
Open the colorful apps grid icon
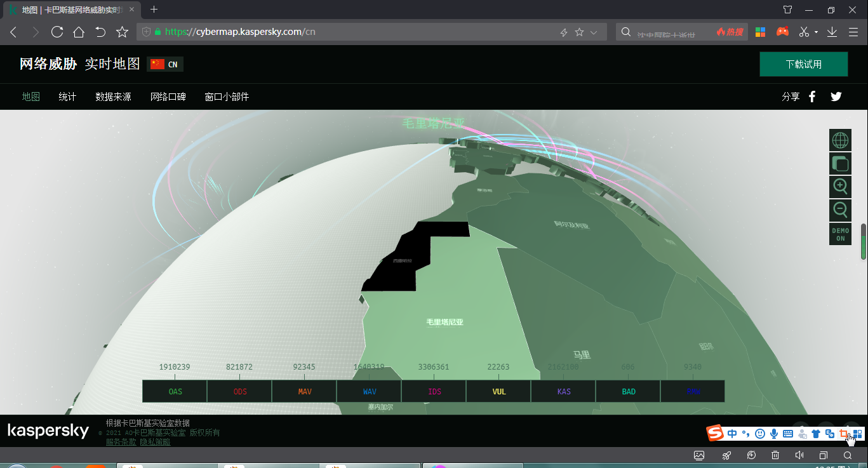pyautogui.click(x=760, y=32)
